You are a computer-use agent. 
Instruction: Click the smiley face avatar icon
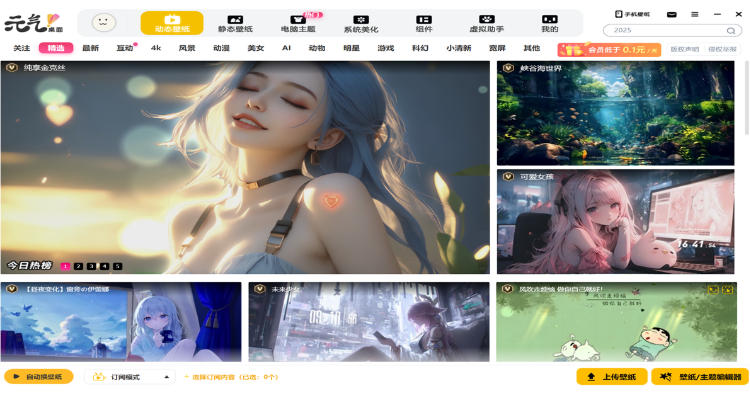click(104, 22)
